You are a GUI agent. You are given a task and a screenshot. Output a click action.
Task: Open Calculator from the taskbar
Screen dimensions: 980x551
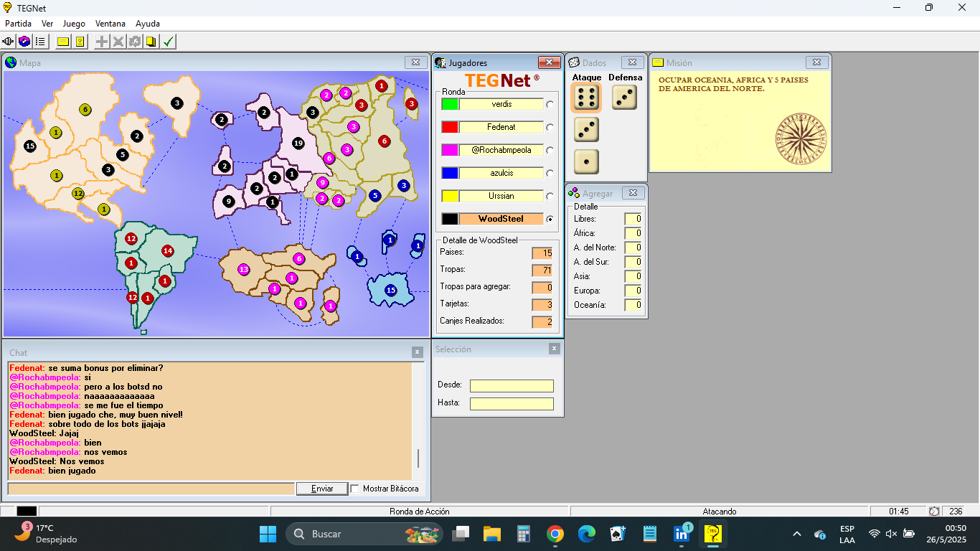523,534
